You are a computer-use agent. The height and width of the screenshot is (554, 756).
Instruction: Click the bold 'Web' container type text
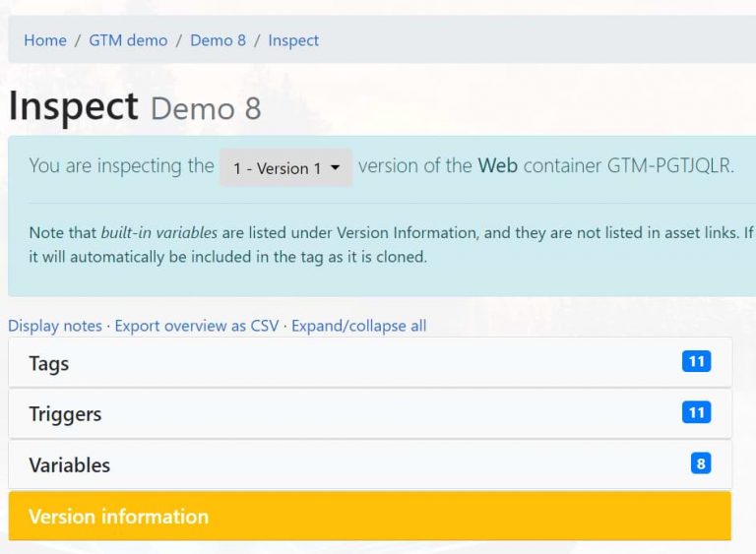[x=497, y=165]
